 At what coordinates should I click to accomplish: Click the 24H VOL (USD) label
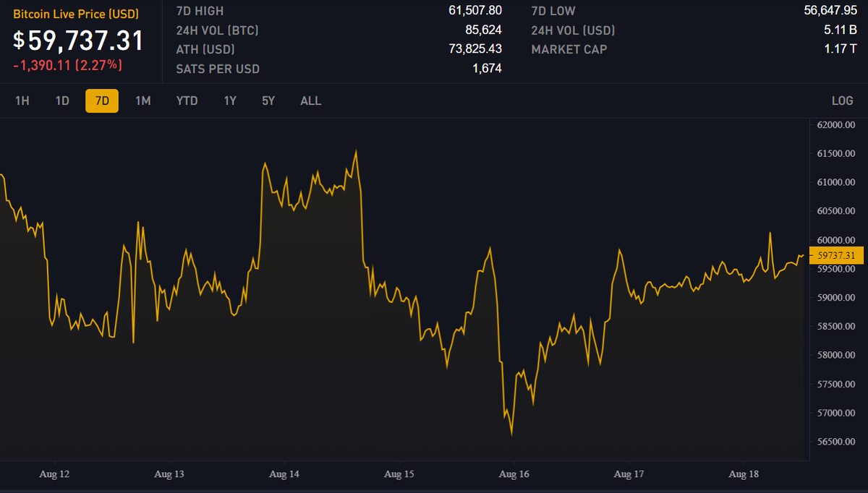[x=573, y=30]
